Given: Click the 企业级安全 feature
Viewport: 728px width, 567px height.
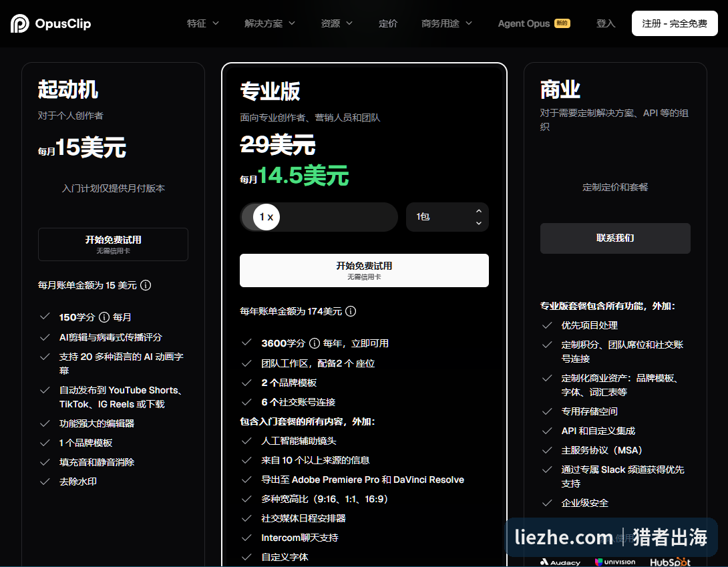Looking at the screenshot, I should (x=584, y=503).
